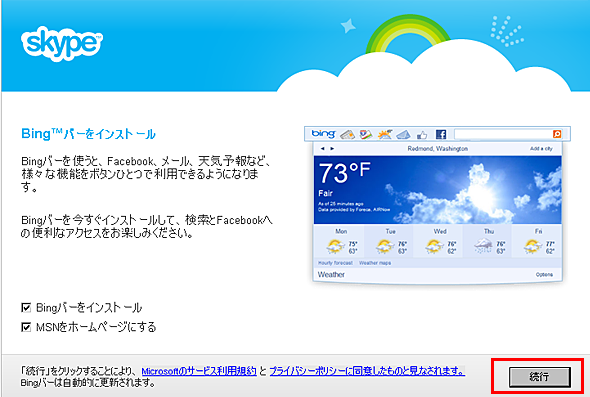Screen dimensions: 590x397
Task: Click the Weather label at the preview bottom
Action: (331, 274)
